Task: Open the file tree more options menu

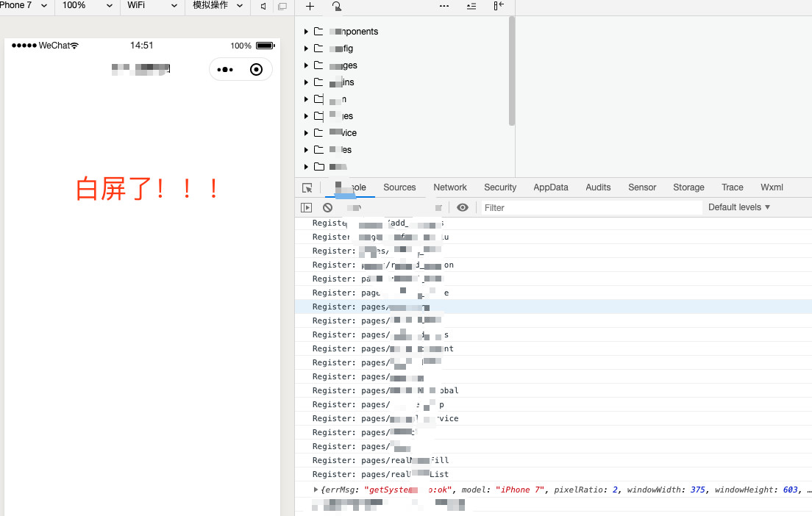Action: click(x=444, y=6)
